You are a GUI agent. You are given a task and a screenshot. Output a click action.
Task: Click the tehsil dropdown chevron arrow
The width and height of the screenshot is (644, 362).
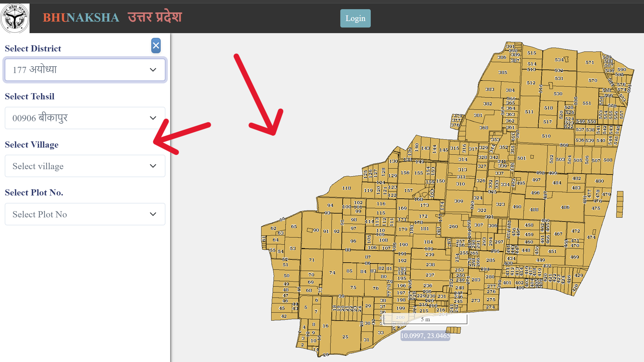[x=153, y=118]
